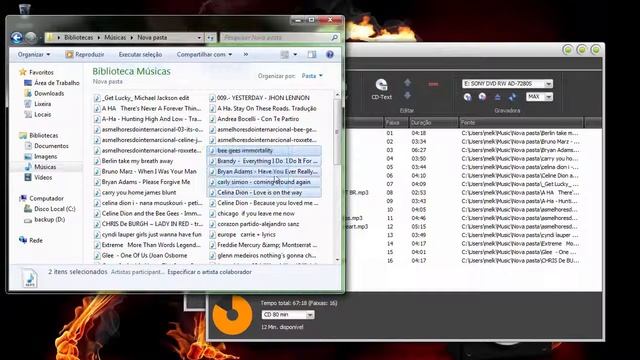640x360 pixels.
Task: Click the Executar seleção button
Action: (140, 54)
